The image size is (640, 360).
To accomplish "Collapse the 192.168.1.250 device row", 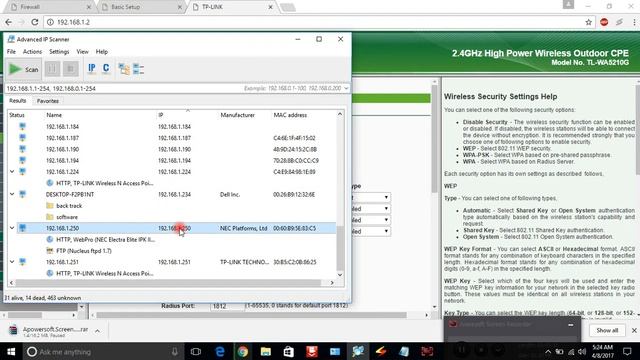I will (12, 228).
